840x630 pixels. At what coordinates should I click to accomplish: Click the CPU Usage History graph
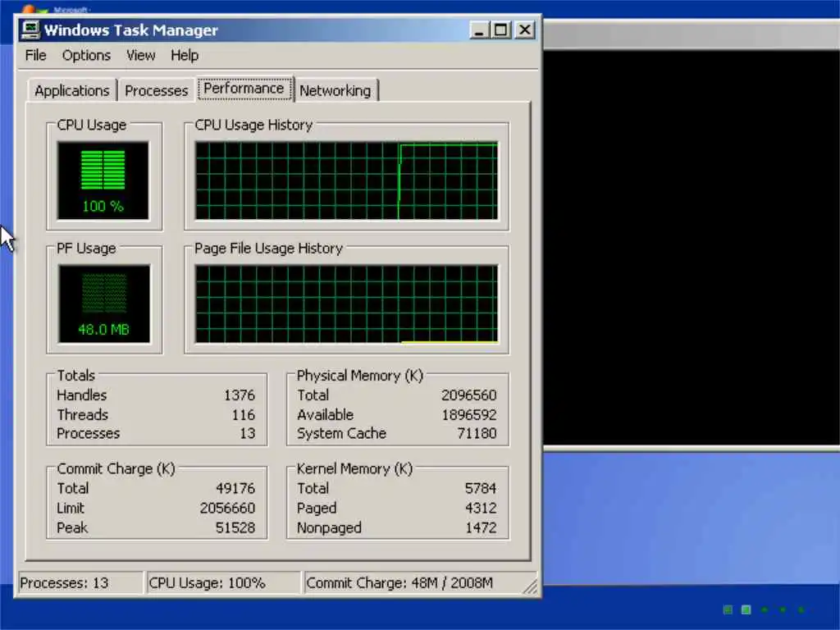pos(347,180)
